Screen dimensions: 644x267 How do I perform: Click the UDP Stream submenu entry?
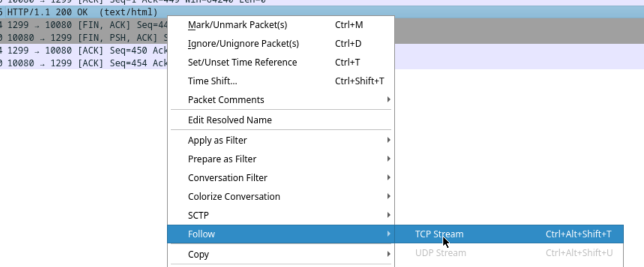tap(440, 253)
